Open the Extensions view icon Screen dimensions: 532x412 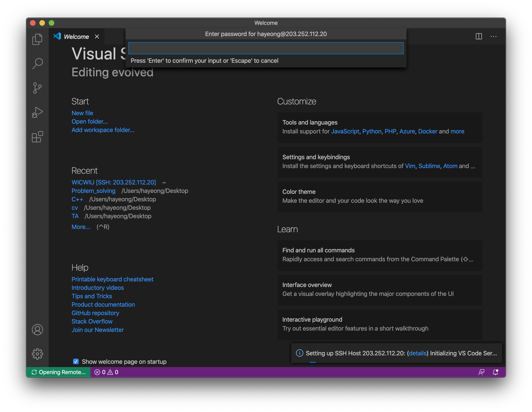pyautogui.click(x=37, y=137)
